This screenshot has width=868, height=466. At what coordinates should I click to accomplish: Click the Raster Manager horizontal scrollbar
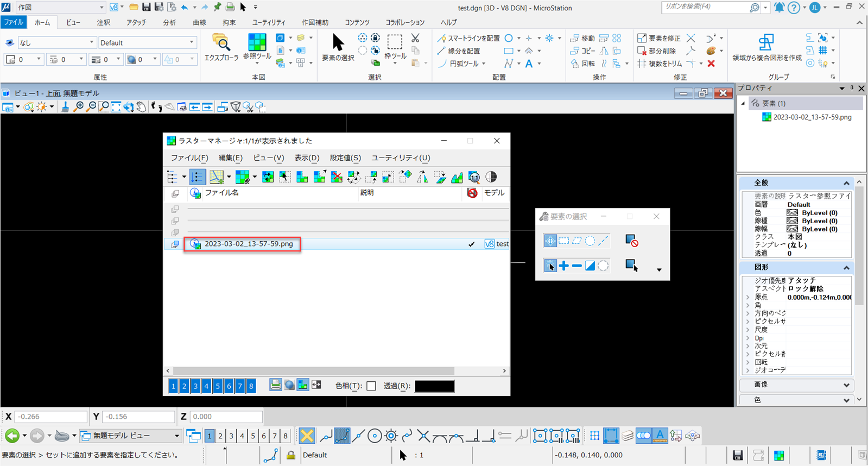pos(313,371)
